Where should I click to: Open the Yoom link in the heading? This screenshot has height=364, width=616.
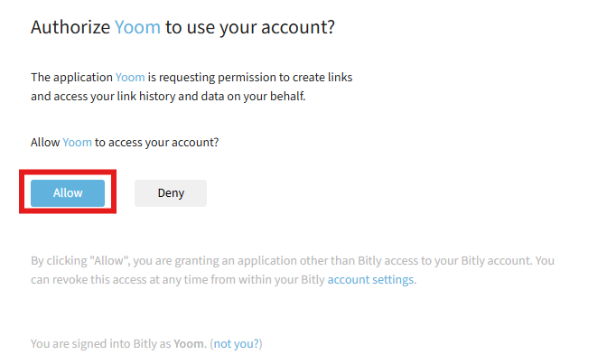[x=137, y=27]
